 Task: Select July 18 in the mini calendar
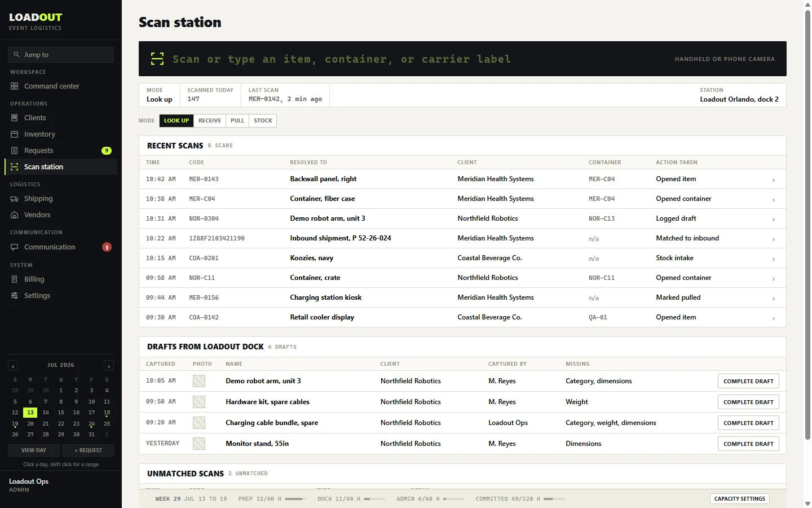(107, 413)
